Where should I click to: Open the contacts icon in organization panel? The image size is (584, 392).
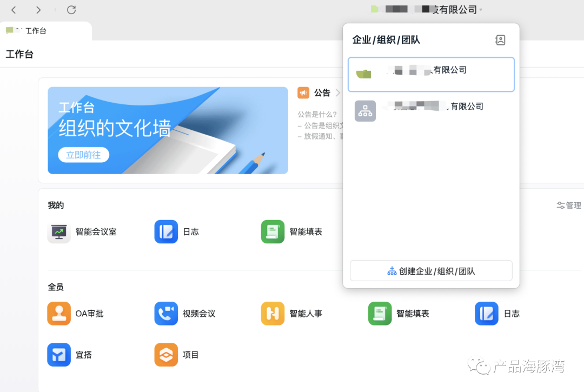tap(500, 40)
